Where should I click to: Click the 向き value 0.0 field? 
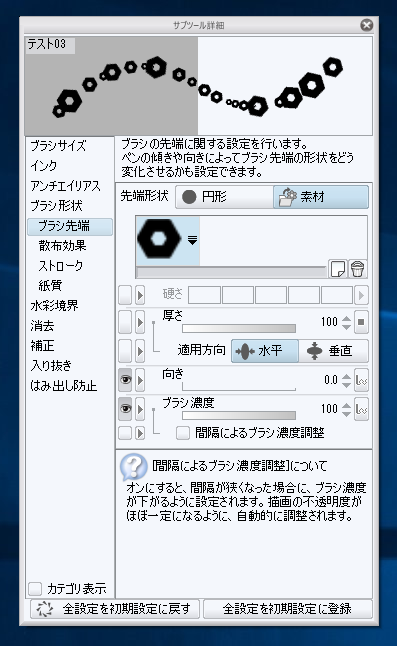(x=331, y=380)
